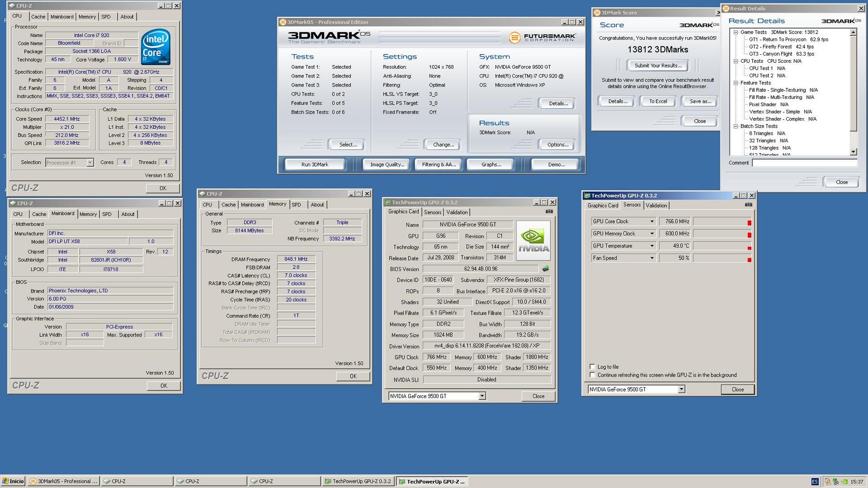Screen dimensions: 868x488
Task: Click the GPU Core Clock sensor graph bar
Action: click(x=722, y=222)
